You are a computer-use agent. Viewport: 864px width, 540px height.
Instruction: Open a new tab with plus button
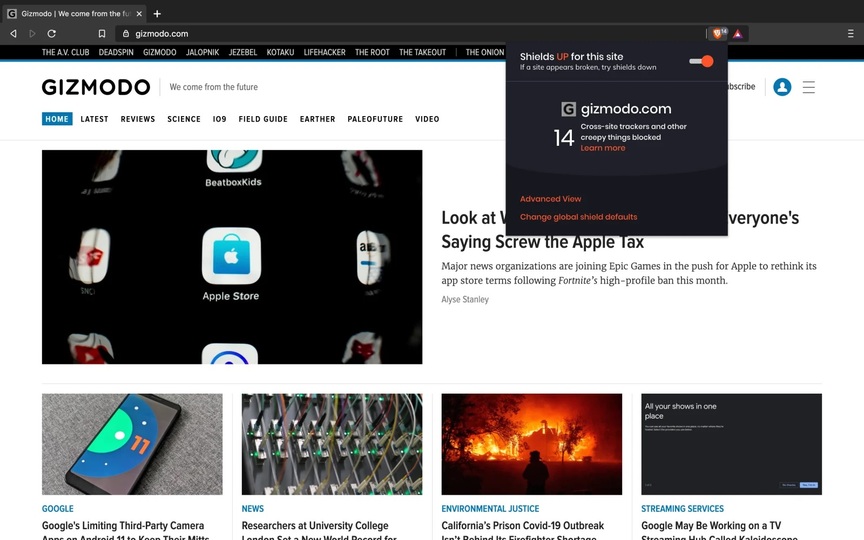click(x=157, y=14)
